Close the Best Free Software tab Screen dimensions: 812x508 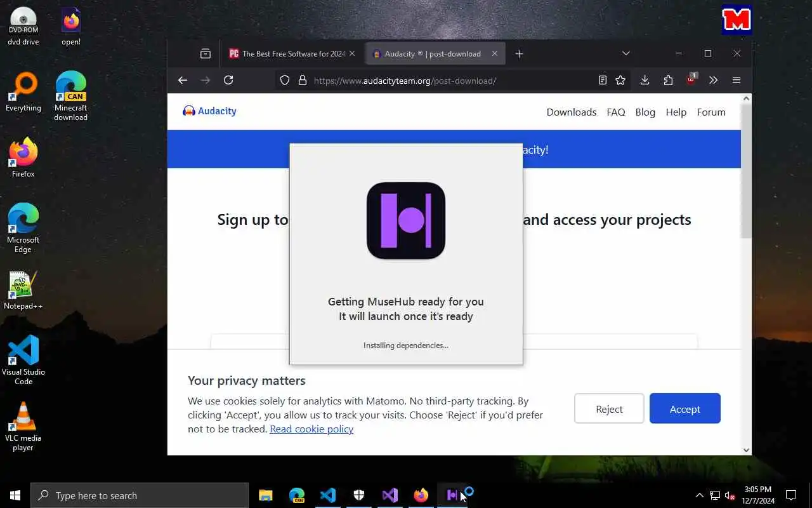(x=352, y=54)
